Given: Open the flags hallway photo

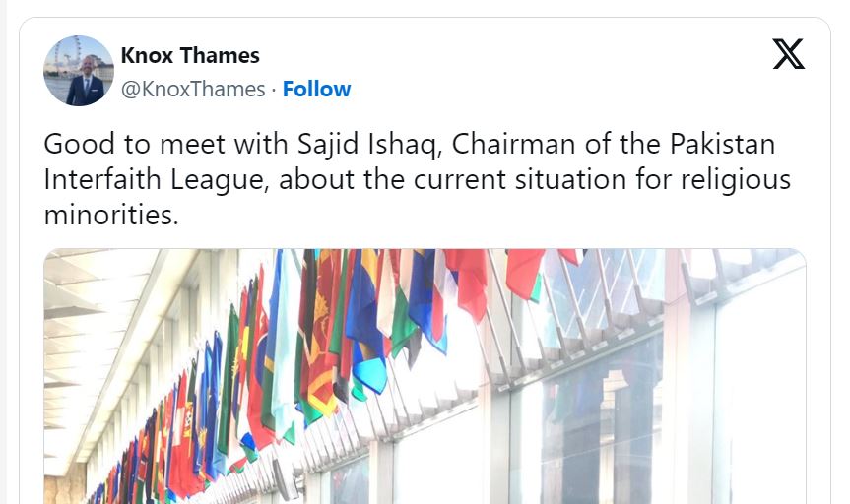Looking at the screenshot, I should click(x=425, y=376).
